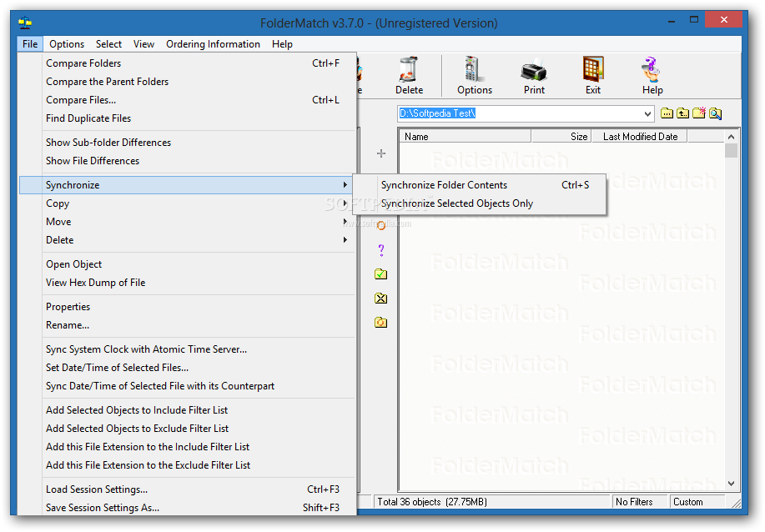Click the folder with green checkmark icon
765x532 pixels.
(381, 274)
